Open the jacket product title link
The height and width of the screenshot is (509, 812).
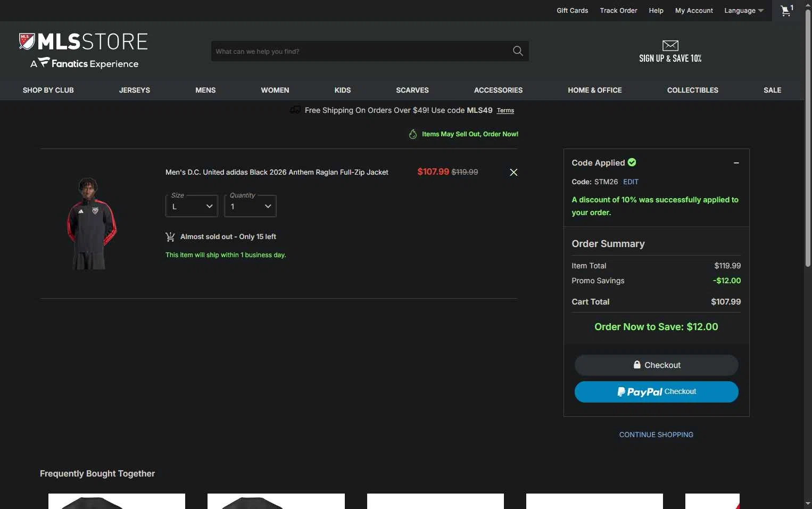coord(277,172)
